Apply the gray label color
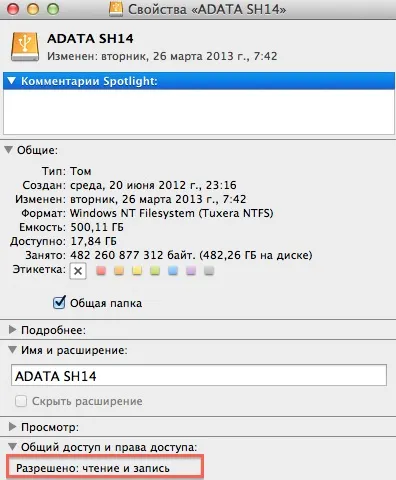Viewport: 396px width, 480px height. [x=209, y=270]
